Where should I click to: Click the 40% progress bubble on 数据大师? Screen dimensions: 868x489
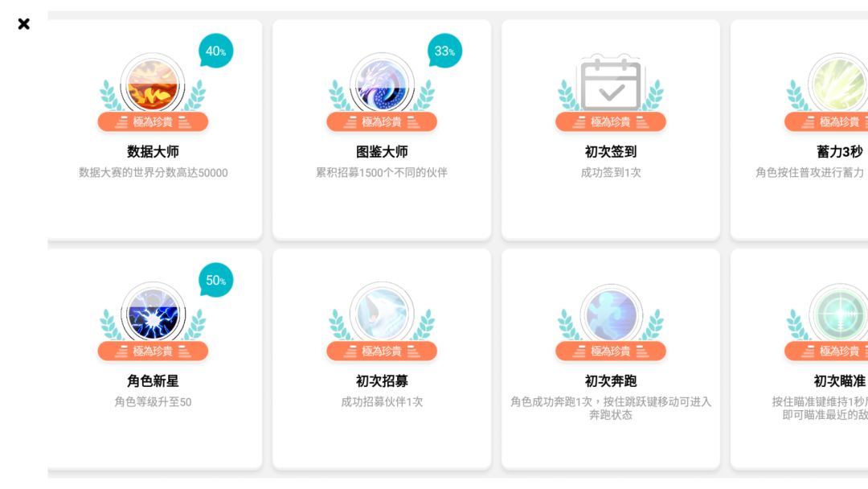point(216,51)
